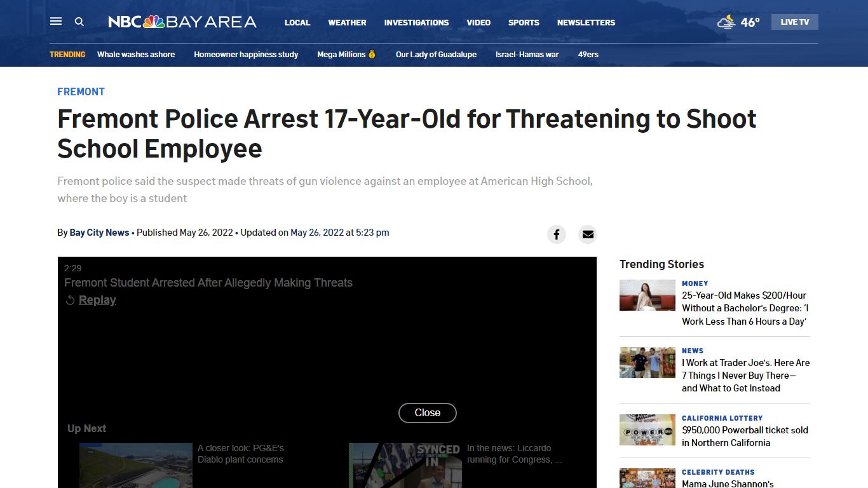Click the LIVE TV button
Screen dimensions: 868x488
click(795, 22)
